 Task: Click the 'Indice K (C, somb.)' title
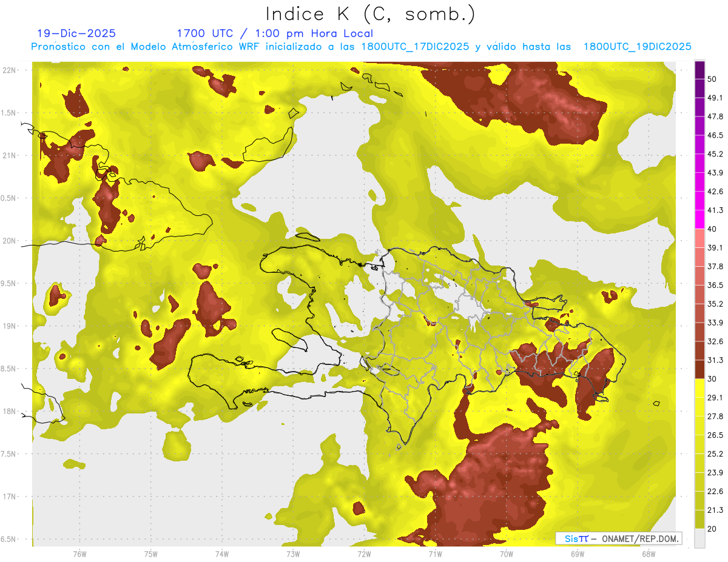click(370, 13)
